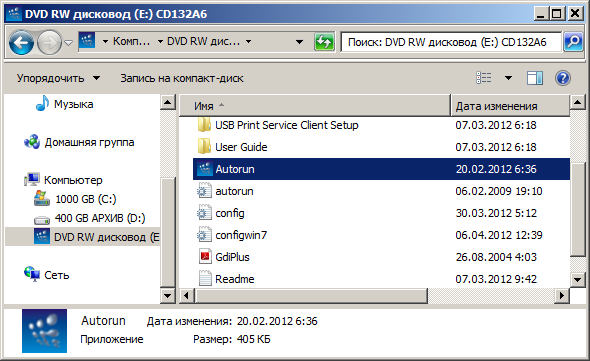
Task: Expand the arrow after 'DVD RW дис...' breadcrumb
Action: click(x=248, y=41)
